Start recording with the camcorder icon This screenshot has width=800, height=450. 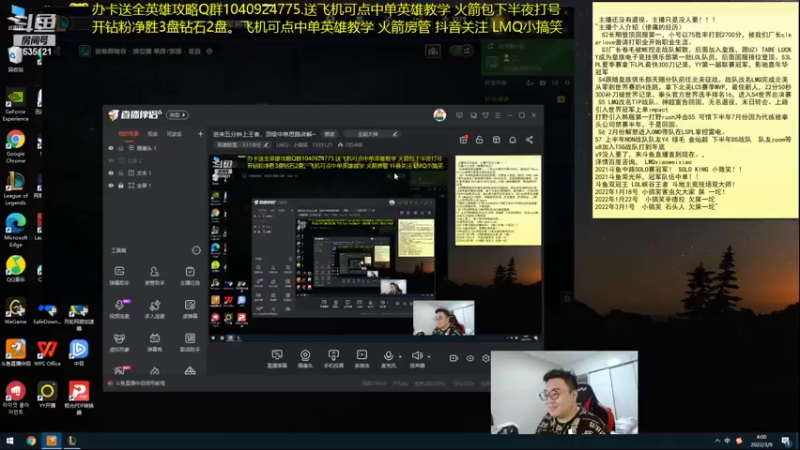pos(454,358)
